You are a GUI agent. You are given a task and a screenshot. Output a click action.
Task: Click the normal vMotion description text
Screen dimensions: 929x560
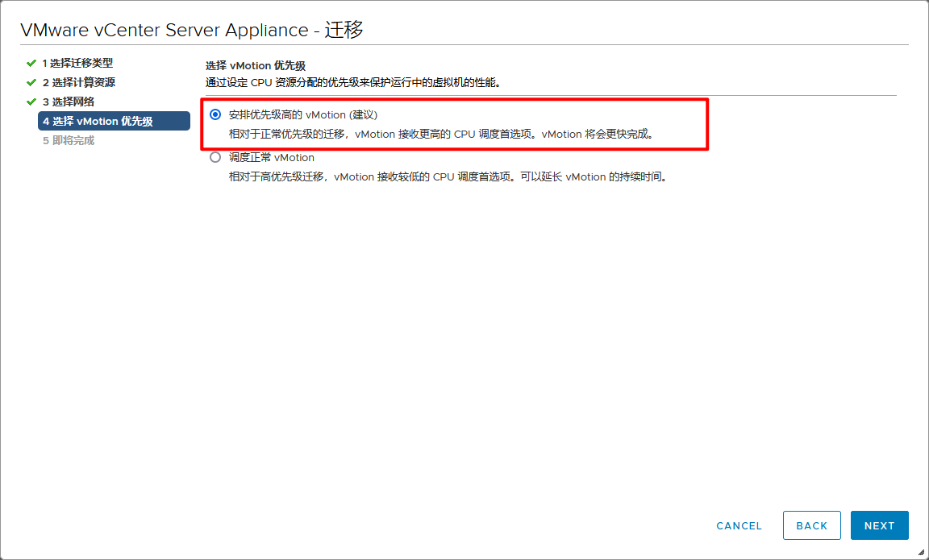point(448,176)
